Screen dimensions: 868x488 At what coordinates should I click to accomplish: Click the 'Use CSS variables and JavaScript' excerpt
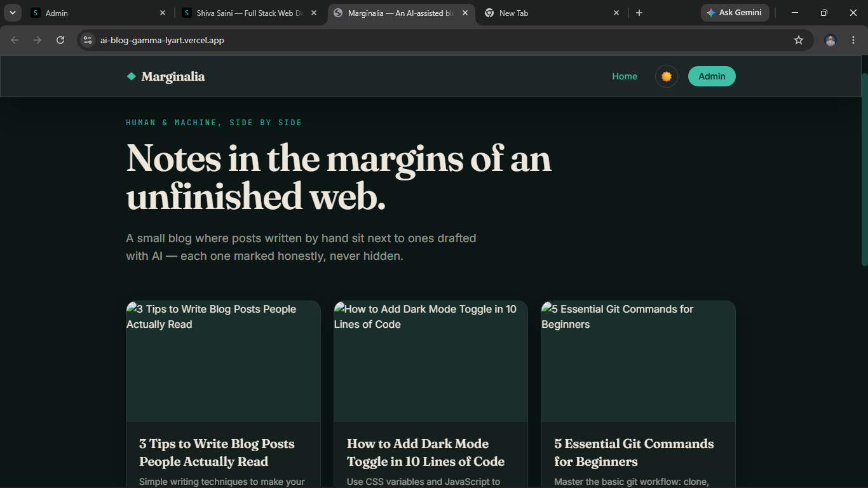[423, 482]
